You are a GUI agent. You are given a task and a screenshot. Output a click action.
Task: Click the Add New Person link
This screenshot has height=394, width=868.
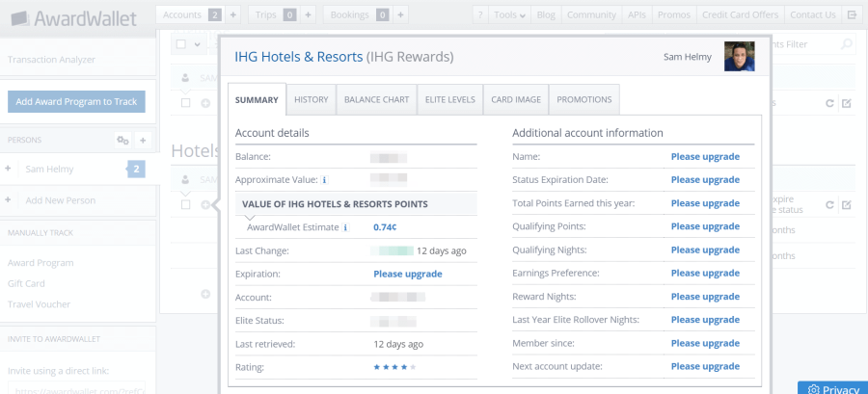(61, 200)
